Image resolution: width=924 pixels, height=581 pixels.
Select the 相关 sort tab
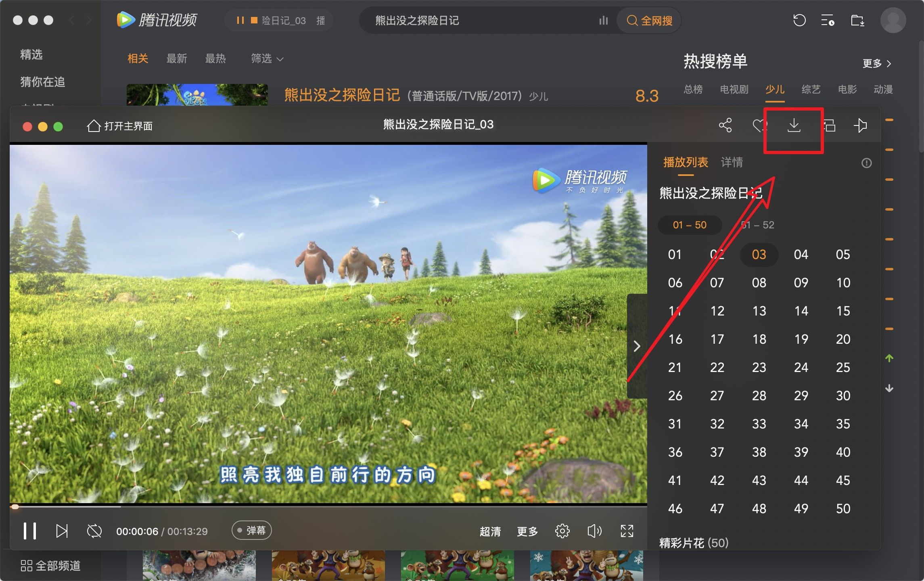click(138, 59)
